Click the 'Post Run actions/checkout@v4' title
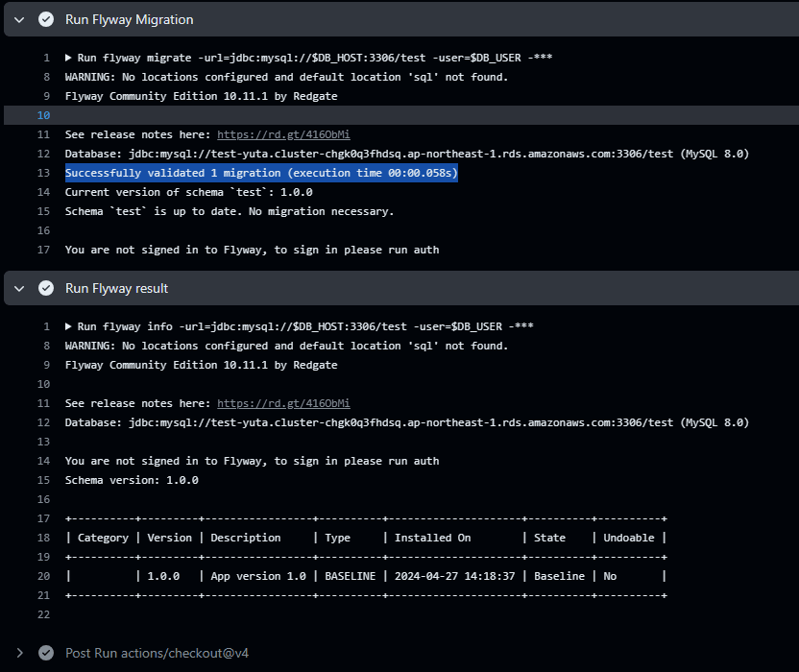Screen dimensions: 799x672 (x=157, y=653)
